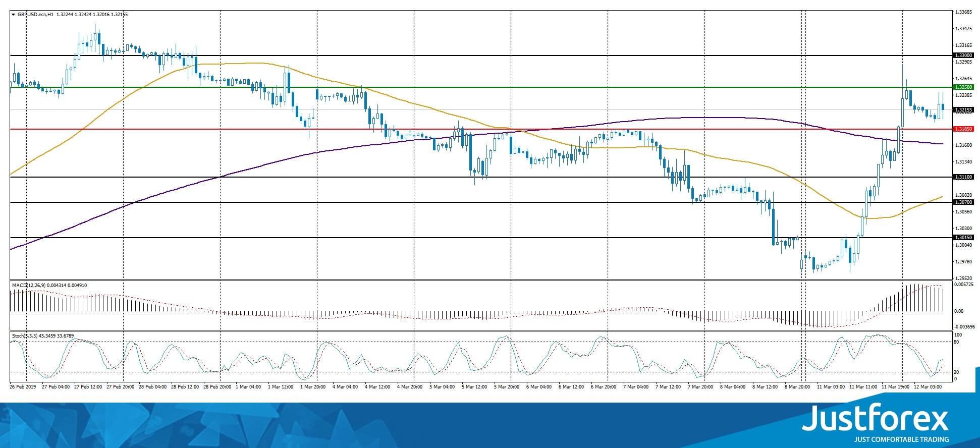Click the current price tag 1.32155
Screen dimensions: 980x448
pyautogui.click(x=963, y=109)
